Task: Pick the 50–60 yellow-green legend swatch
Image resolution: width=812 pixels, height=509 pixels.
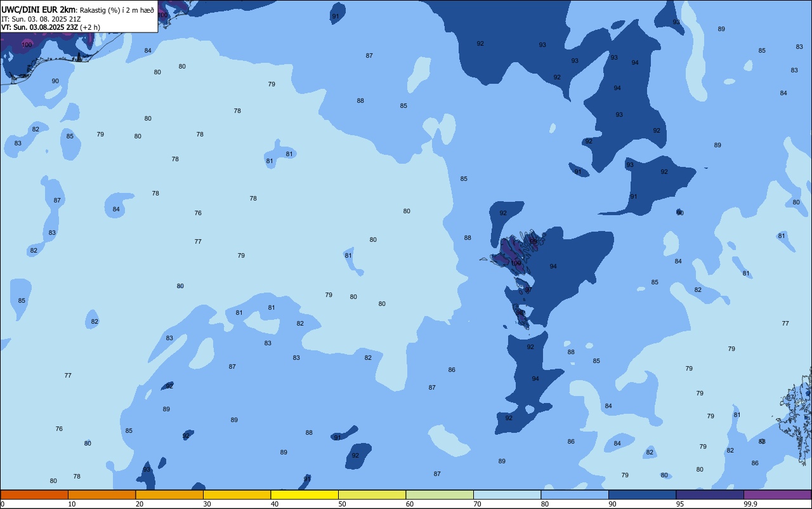Action: 372,494
